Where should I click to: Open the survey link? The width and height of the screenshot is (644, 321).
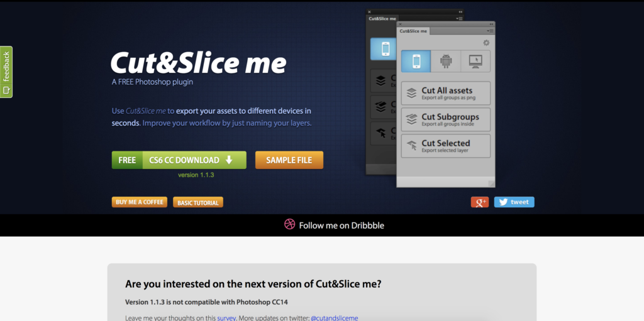[x=226, y=318]
